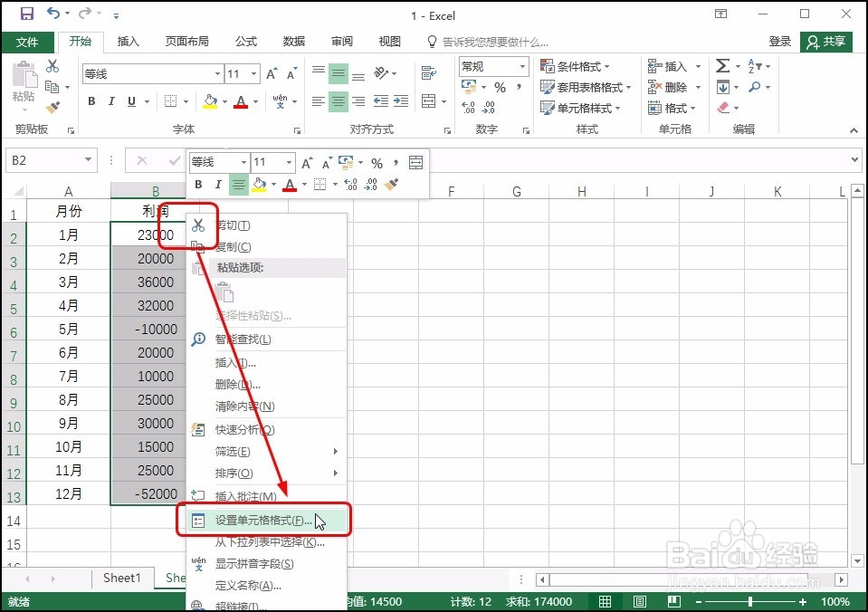Screen dimensions: 868x612
Task: Apply red font color in ribbon
Action: click(240, 101)
